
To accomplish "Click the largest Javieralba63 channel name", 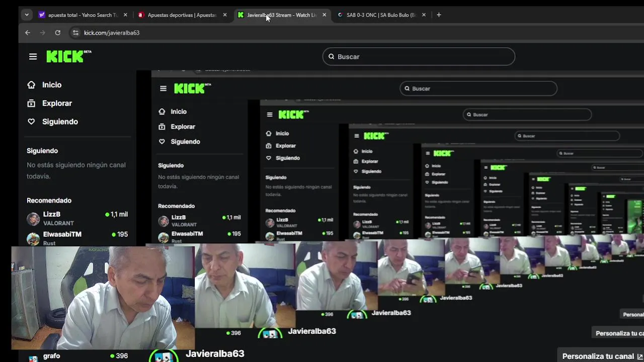I will [215, 353].
